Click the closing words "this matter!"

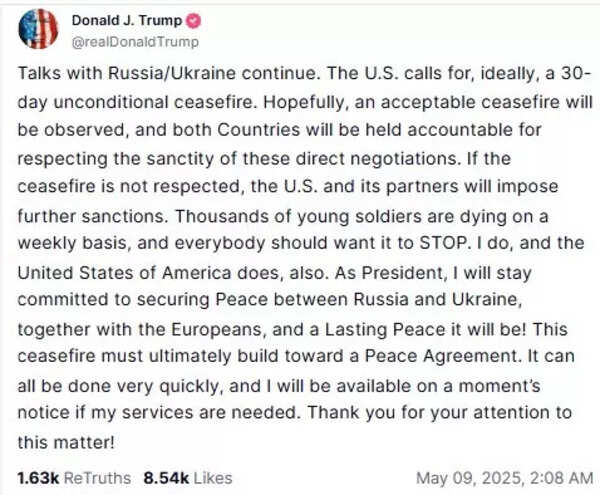[x=66, y=442]
